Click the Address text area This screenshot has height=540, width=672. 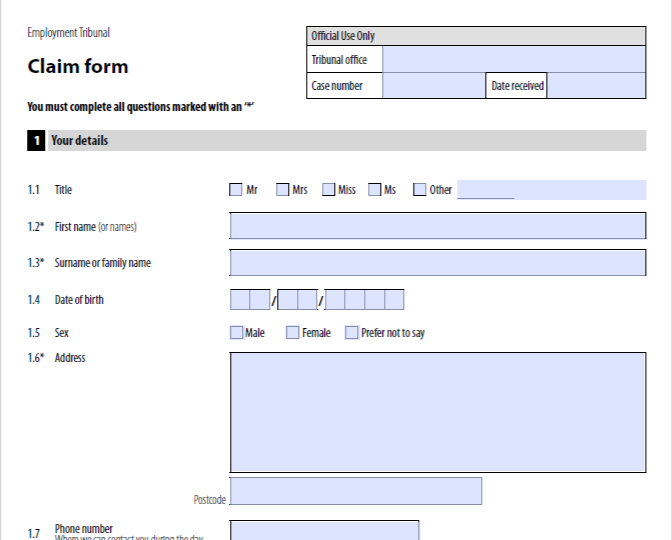click(x=438, y=412)
